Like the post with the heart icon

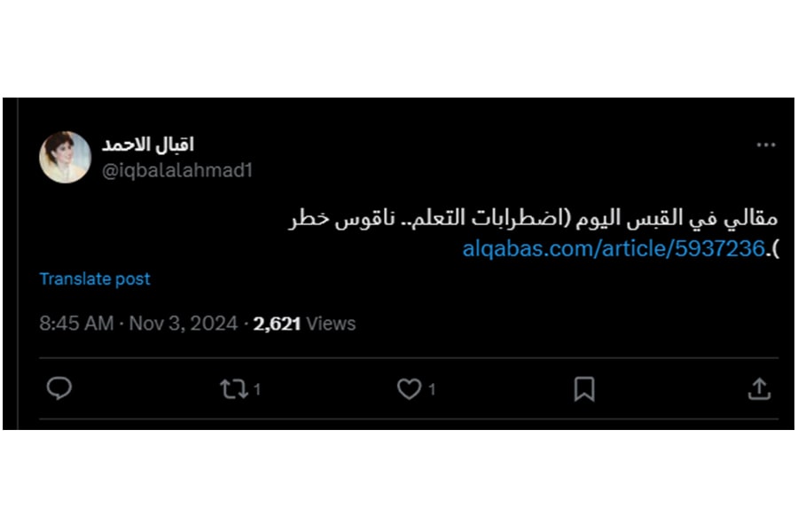click(409, 389)
